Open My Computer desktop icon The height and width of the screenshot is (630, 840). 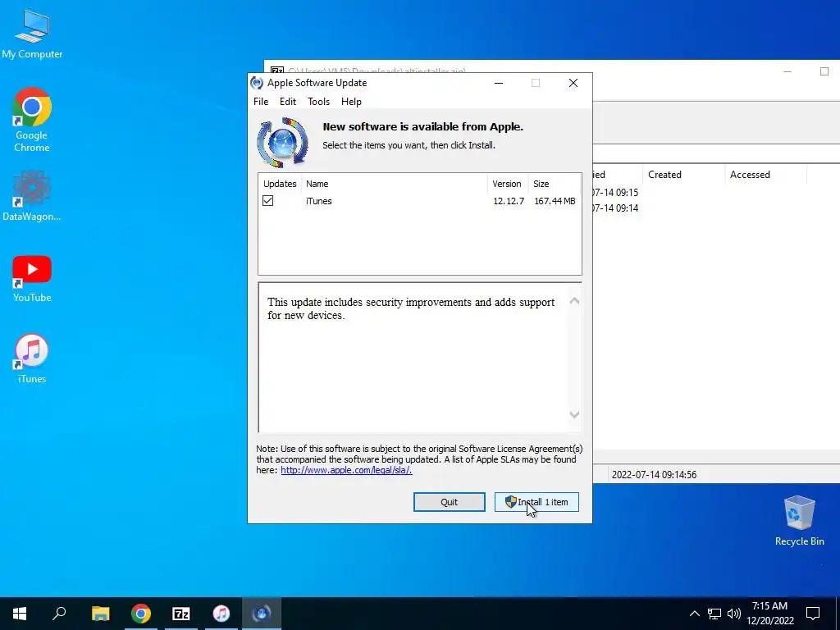pos(32,33)
